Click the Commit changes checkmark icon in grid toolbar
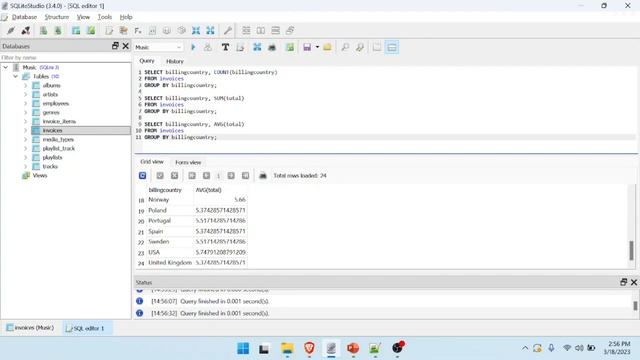Image resolution: width=640 pixels, height=360 pixels. click(160, 176)
